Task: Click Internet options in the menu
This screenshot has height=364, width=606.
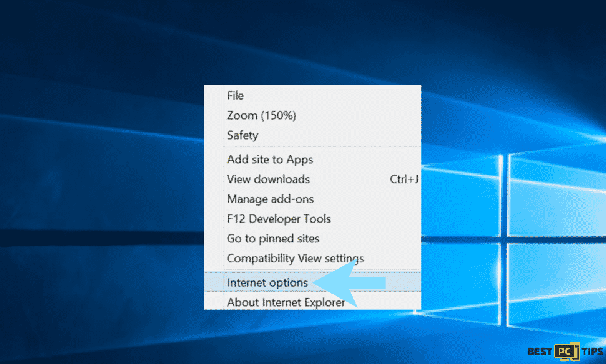Action: point(312,282)
